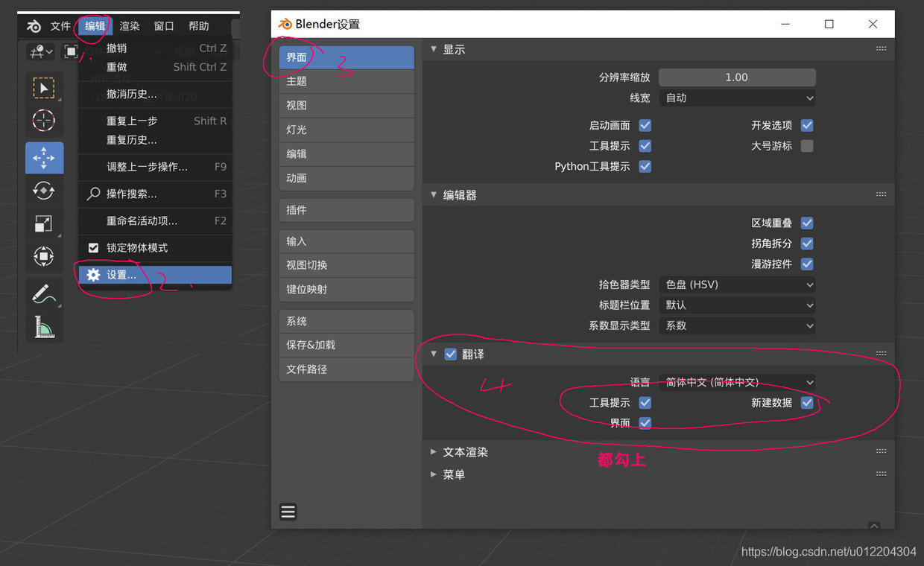Toggle 锁定物体模式 menu checkbox
The height and width of the screenshot is (566, 924).
pyautogui.click(x=93, y=248)
